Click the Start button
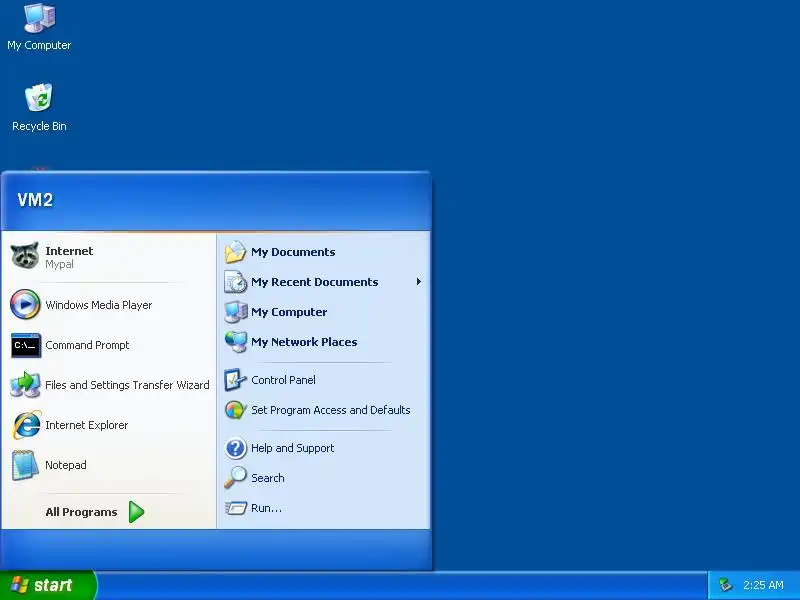 [48, 585]
